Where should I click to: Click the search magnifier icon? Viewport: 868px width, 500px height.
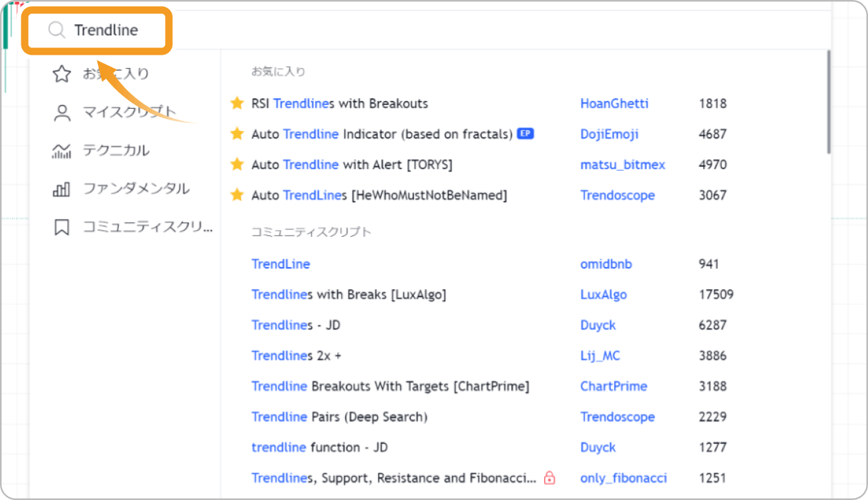point(57,30)
